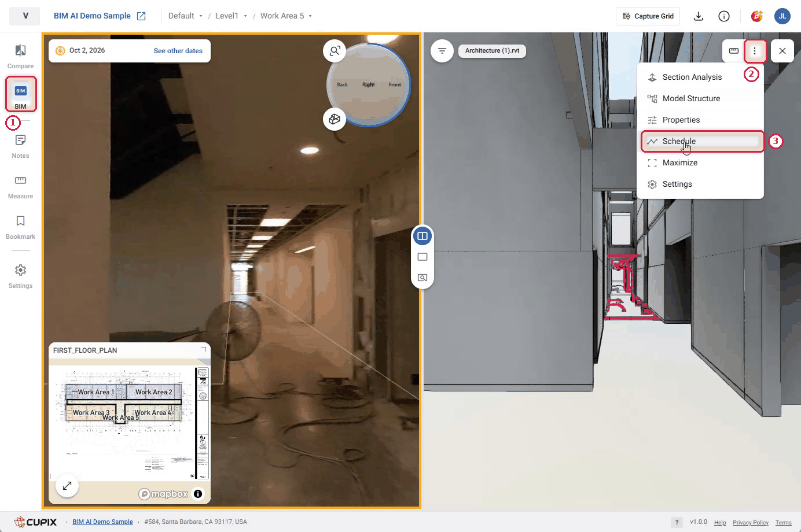
Task: Select the BIM sidebar tool
Action: [21, 94]
